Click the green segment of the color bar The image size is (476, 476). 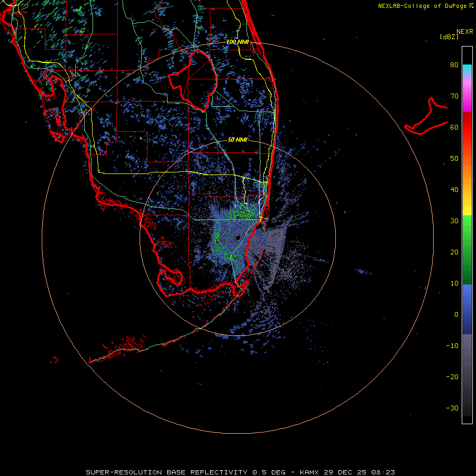pos(467,250)
